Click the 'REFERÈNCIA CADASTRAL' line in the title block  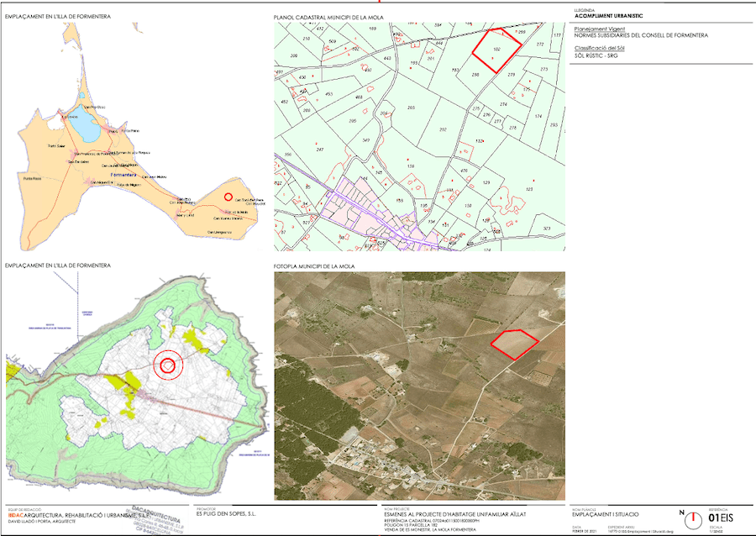pyautogui.click(x=432, y=521)
